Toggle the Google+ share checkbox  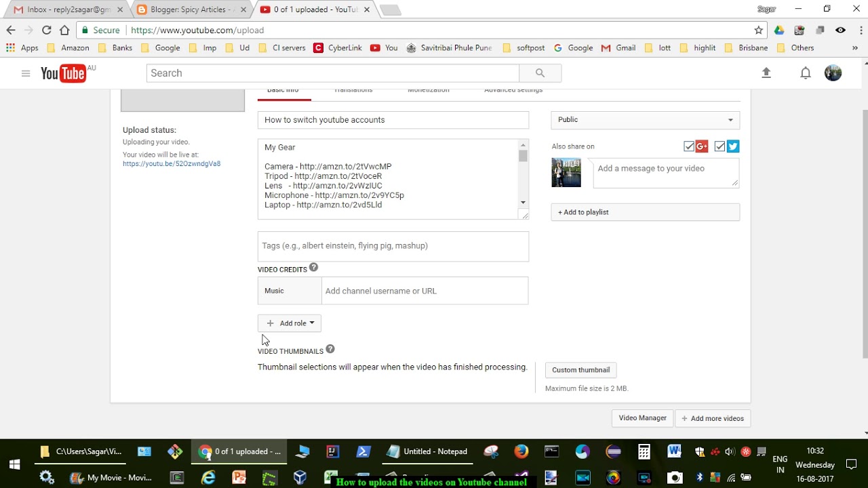689,146
